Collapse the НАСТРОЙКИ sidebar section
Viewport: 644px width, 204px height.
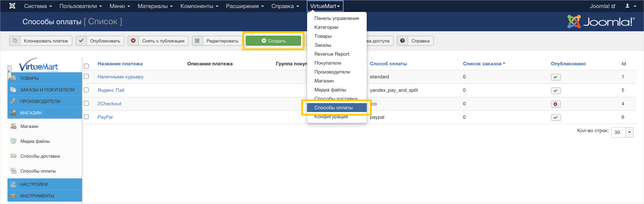pyautogui.click(x=34, y=184)
